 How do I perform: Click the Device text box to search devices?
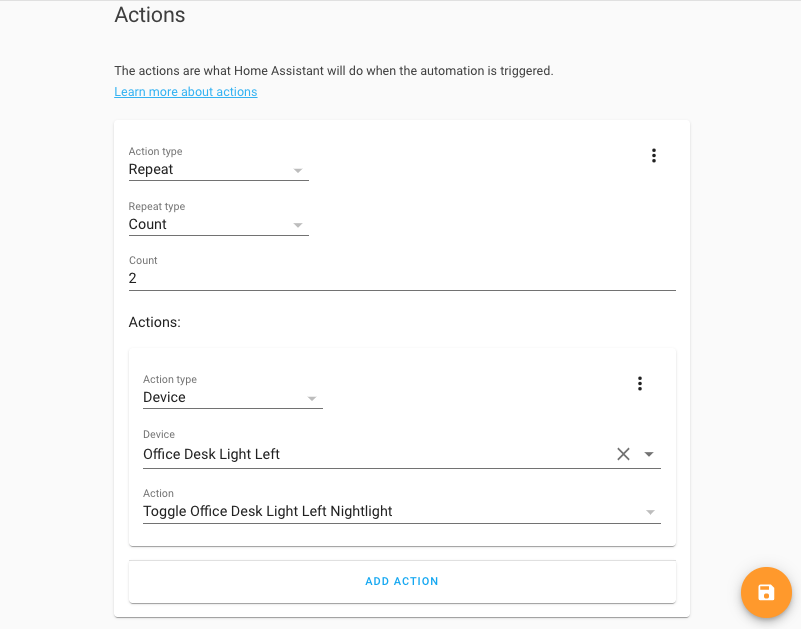(x=350, y=454)
